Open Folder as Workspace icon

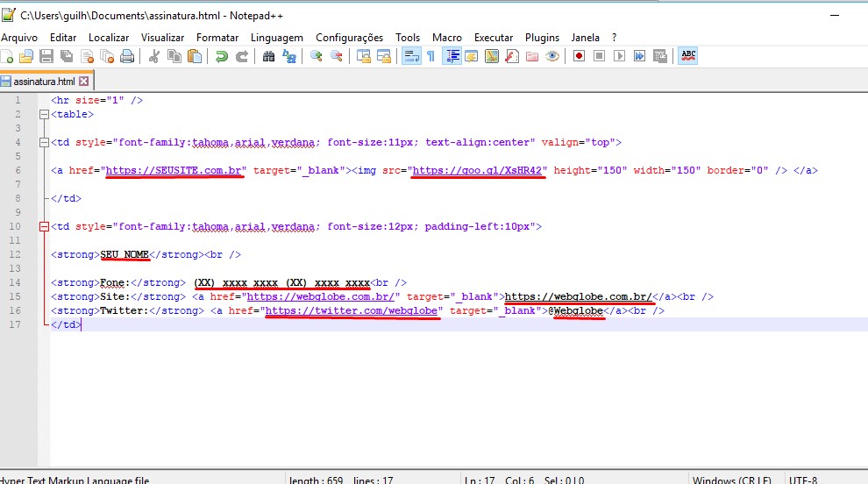coord(532,56)
